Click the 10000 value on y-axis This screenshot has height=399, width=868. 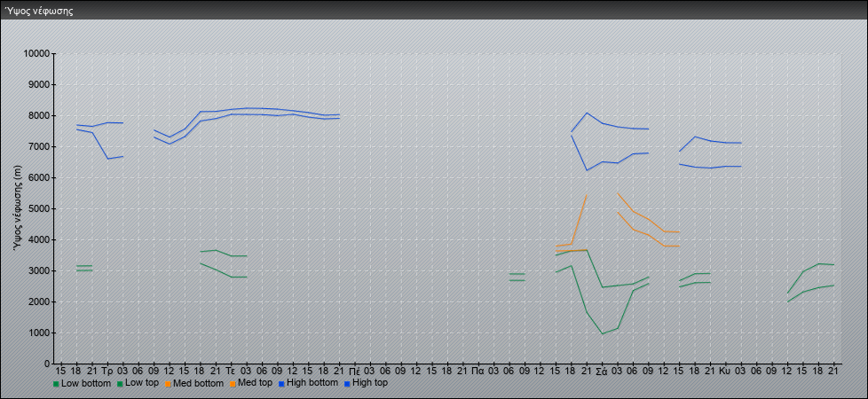pos(36,54)
